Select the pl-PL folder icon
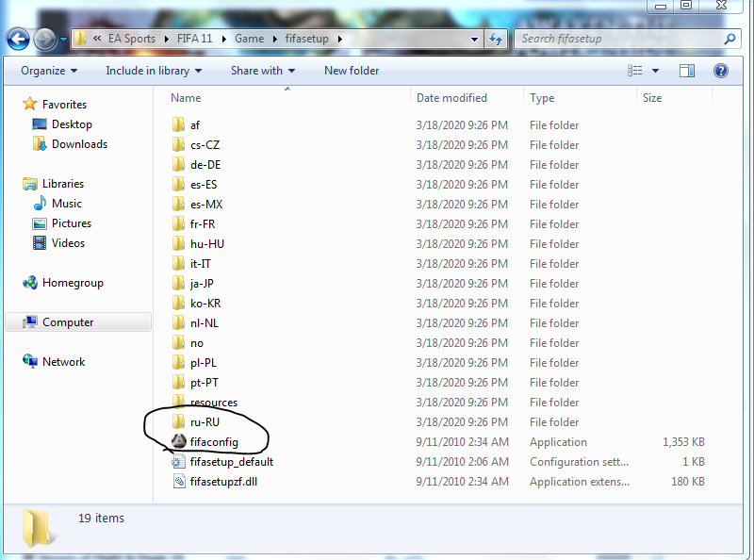 tap(178, 362)
